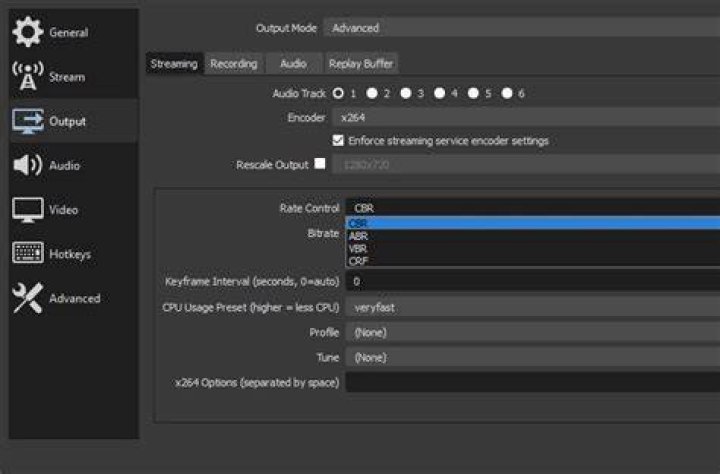
Task: Open Hotkeys keyboard icon
Action: tap(28, 253)
